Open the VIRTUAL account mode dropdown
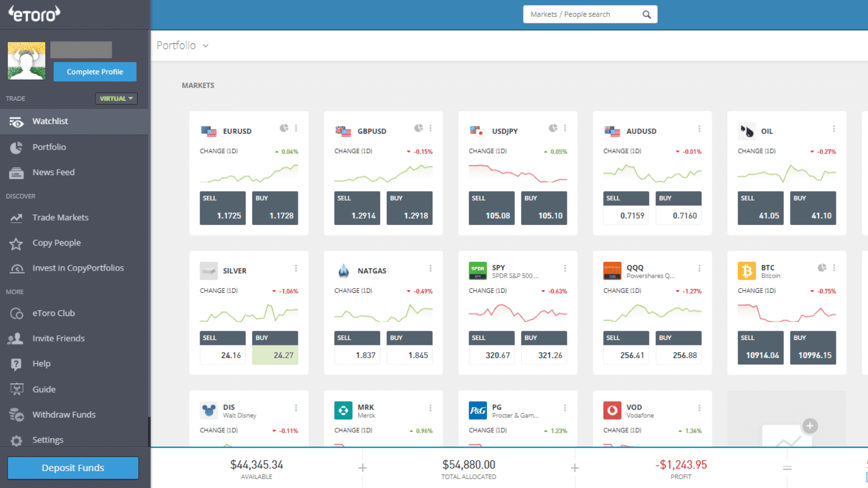The height and width of the screenshot is (488, 868). (x=116, y=99)
